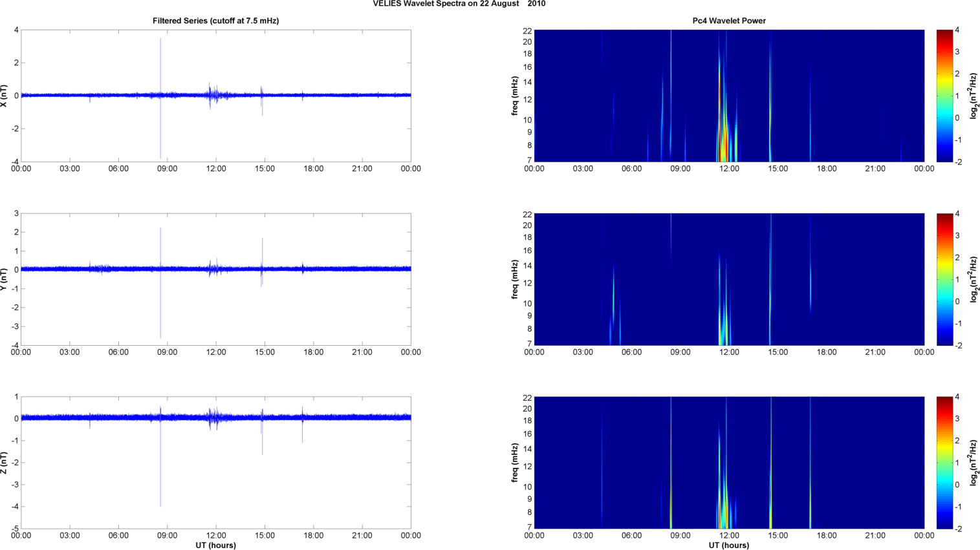Select the Filtered Series cutoff title text
This screenshot has height=550, width=980.
(215, 21)
